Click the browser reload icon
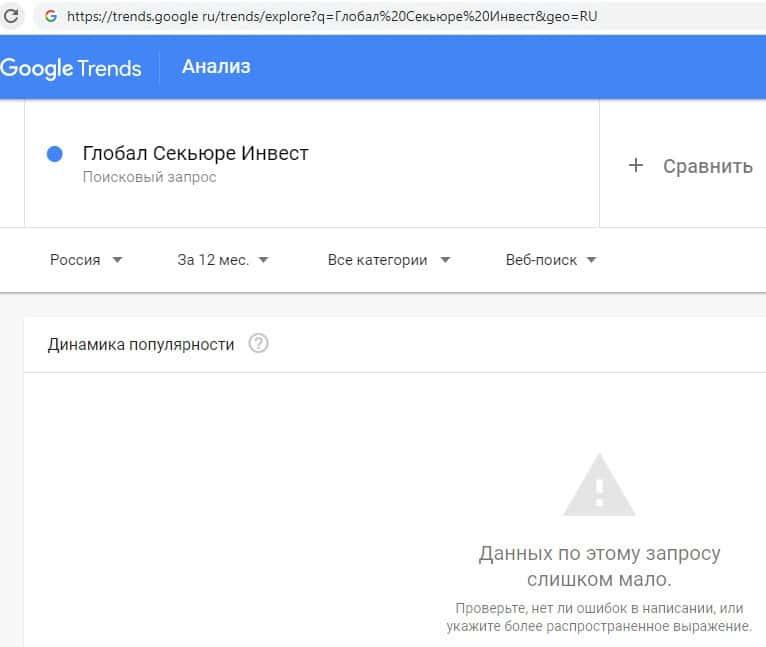Viewport: 766px width, 647px height. (x=12, y=16)
